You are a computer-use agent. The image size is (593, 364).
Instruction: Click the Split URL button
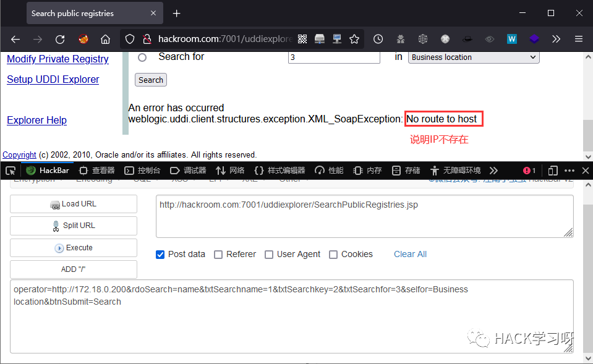[74, 226]
